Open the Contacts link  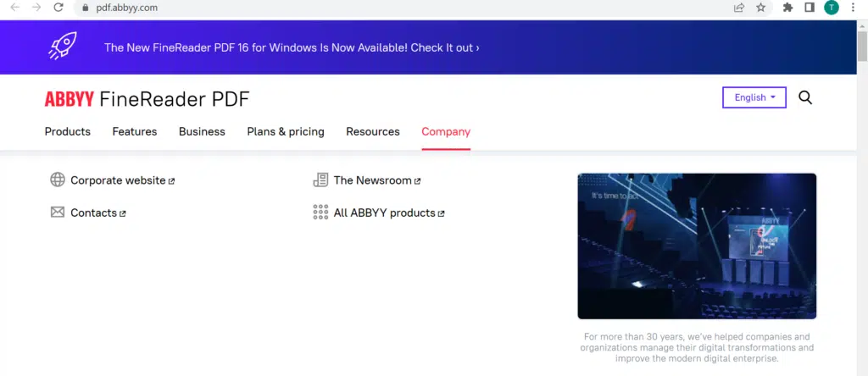coord(98,213)
